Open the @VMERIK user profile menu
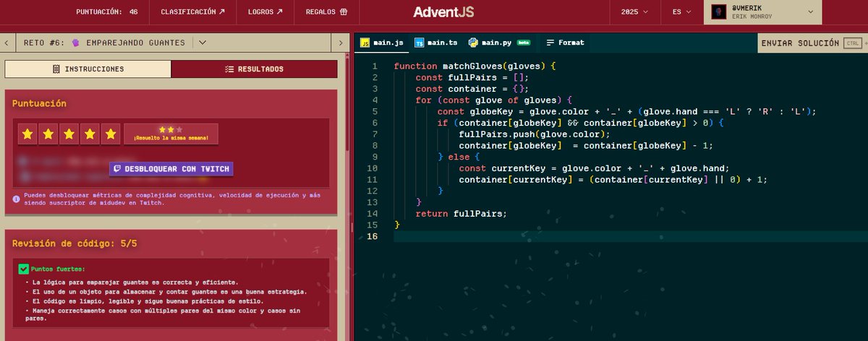Viewport: 868px width, 341px height. [762, 12]
